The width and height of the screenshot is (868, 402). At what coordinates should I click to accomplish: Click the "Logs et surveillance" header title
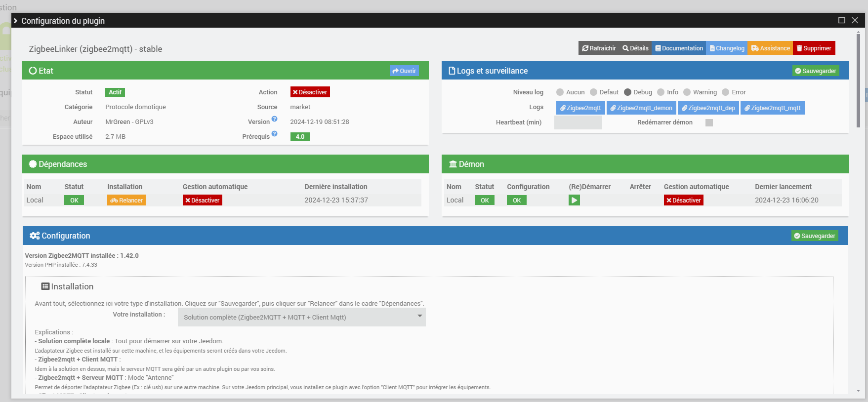tap(492, 71)
